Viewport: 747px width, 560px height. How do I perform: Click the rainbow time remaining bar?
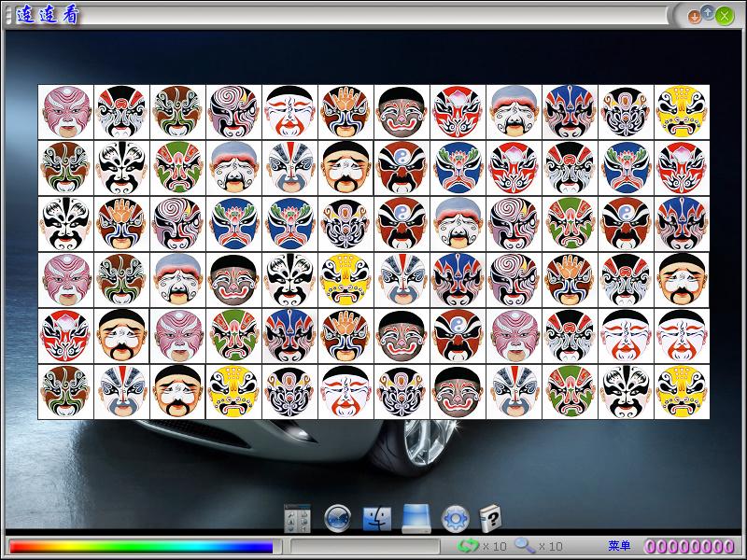141,546
